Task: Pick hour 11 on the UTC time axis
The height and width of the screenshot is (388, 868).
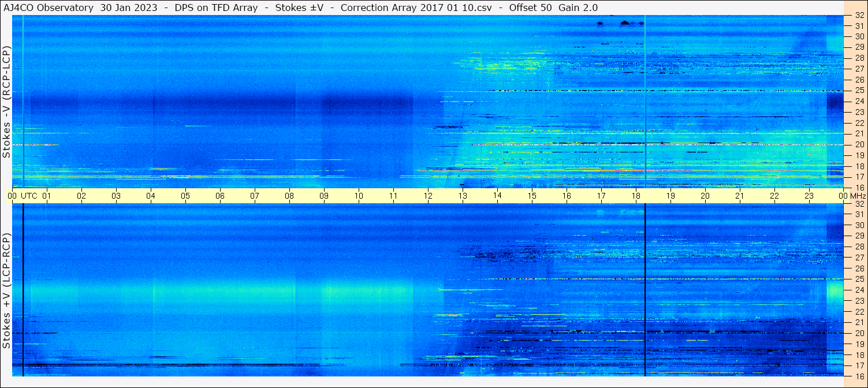Action: [x=393, y=196]
